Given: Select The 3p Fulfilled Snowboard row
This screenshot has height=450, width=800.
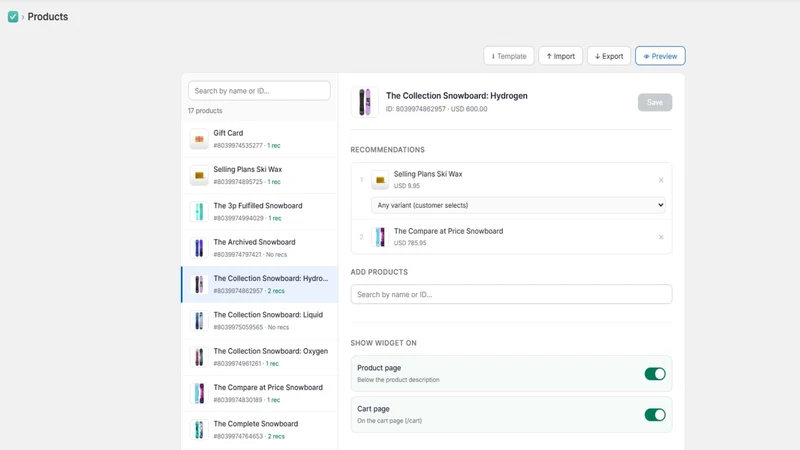Looking at the screenshot, I should [260, 212].
